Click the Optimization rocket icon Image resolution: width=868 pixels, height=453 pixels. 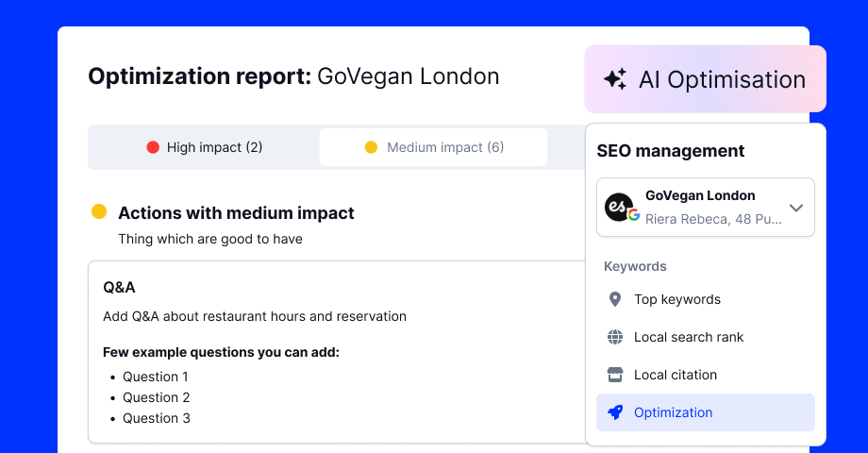615,412
